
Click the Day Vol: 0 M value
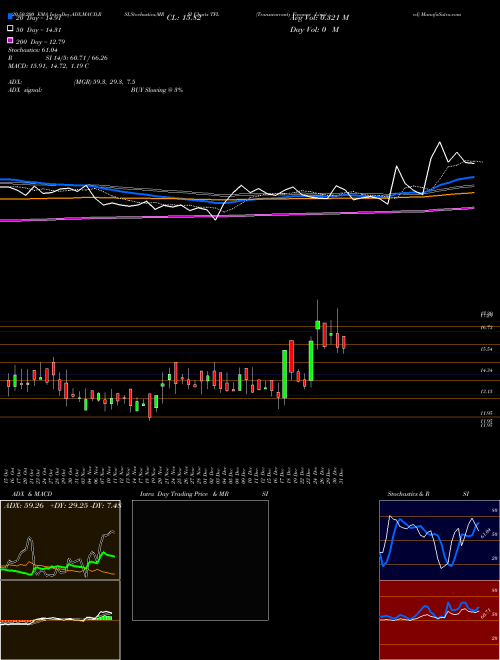coord(314,30)
